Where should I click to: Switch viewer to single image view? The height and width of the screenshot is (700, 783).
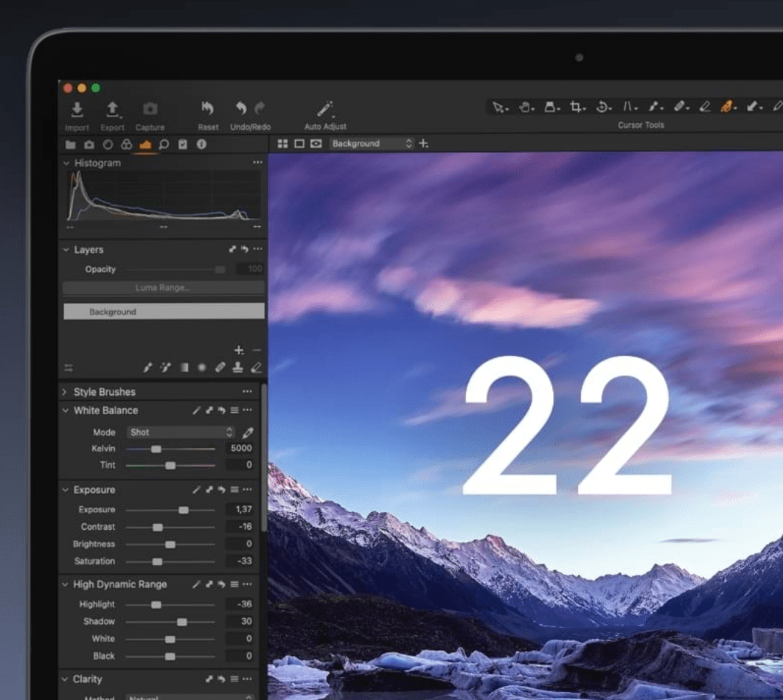299,144
